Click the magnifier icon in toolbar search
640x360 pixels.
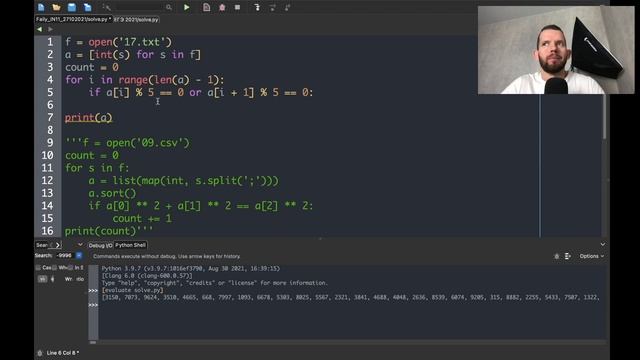pos(169,7)
